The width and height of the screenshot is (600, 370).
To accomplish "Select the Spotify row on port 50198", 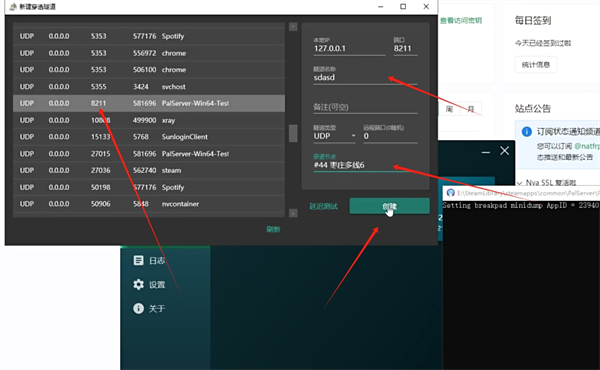I will (x=149, y=187).
